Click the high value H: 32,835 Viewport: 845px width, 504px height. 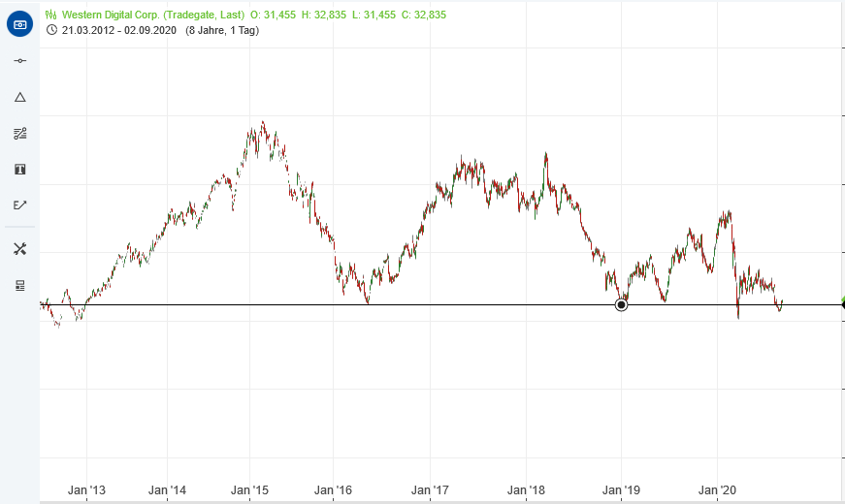324,16
